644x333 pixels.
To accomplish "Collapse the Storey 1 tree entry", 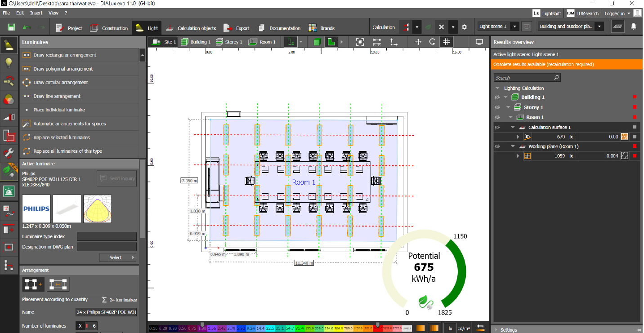I will 507,107.
